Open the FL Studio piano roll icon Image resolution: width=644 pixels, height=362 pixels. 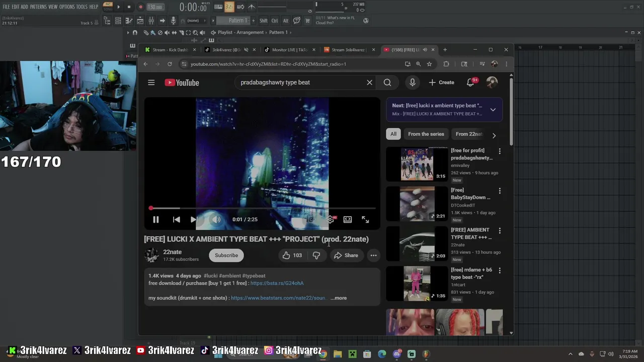pos(129,21)
